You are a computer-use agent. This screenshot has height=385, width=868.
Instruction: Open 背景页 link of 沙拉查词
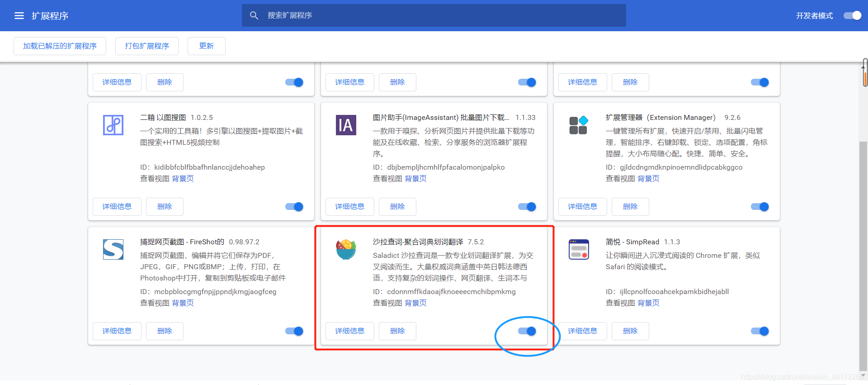tap(415, 303)
